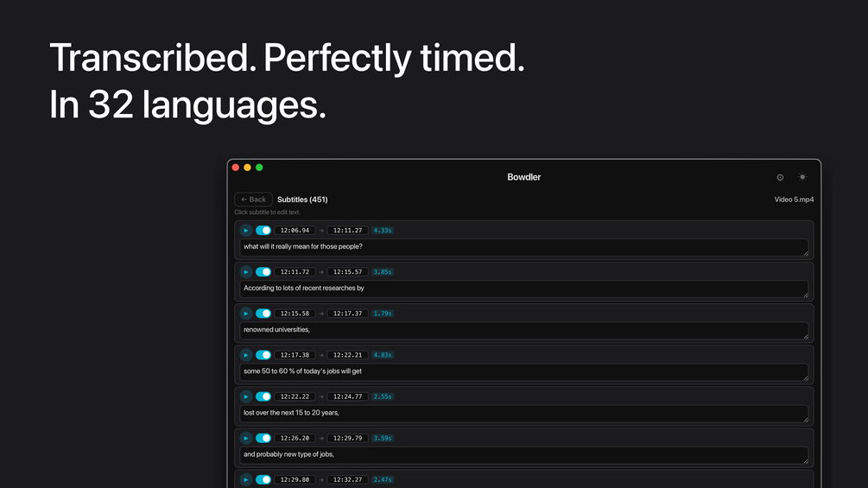The image size is (868, 488).
Task: Edit the 'and probably new type of jobs,' text
Action: click(x=523, y=455)
